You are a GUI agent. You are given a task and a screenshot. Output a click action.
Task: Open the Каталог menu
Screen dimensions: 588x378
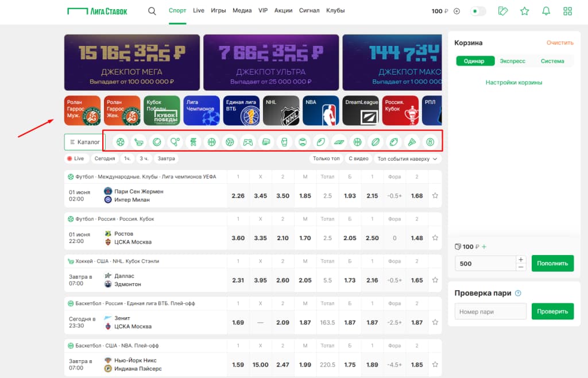point(85,142)
